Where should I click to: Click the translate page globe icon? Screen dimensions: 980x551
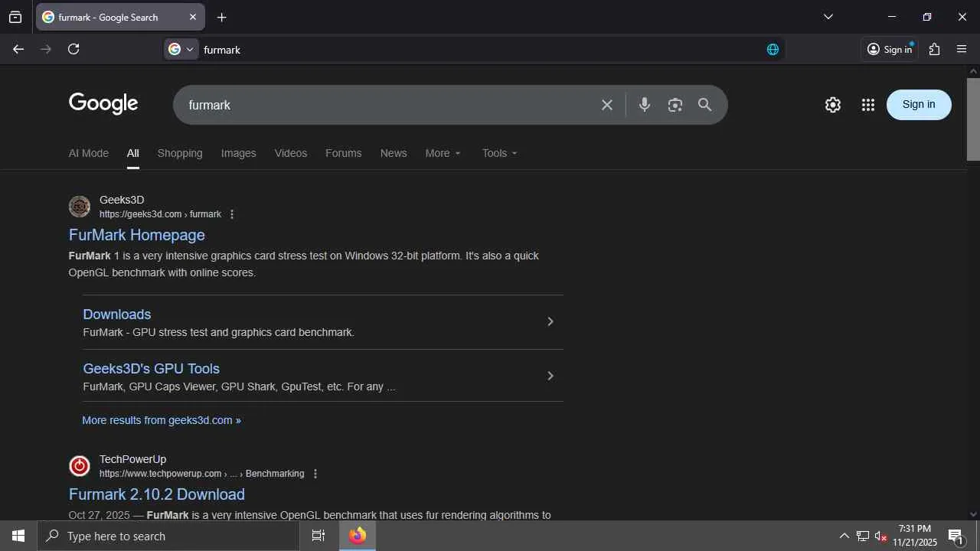pyautogui.click(x=773, y=49)
